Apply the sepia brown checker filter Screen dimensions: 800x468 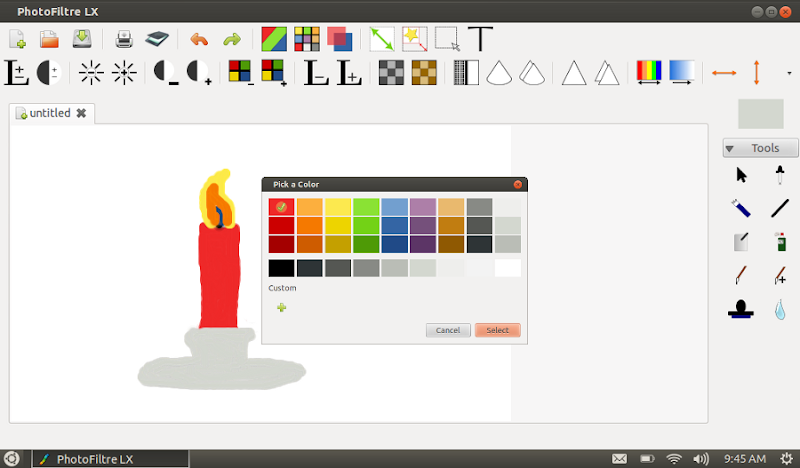coord(424,72)
